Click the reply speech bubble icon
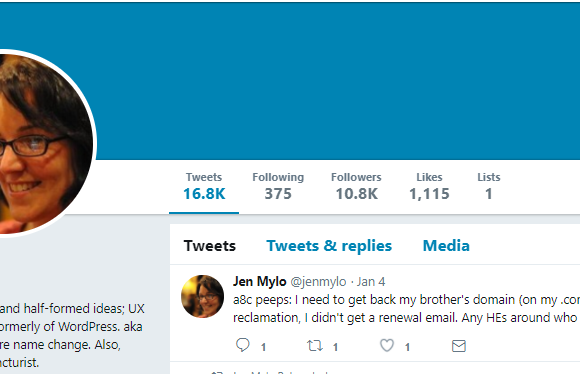 243,345
